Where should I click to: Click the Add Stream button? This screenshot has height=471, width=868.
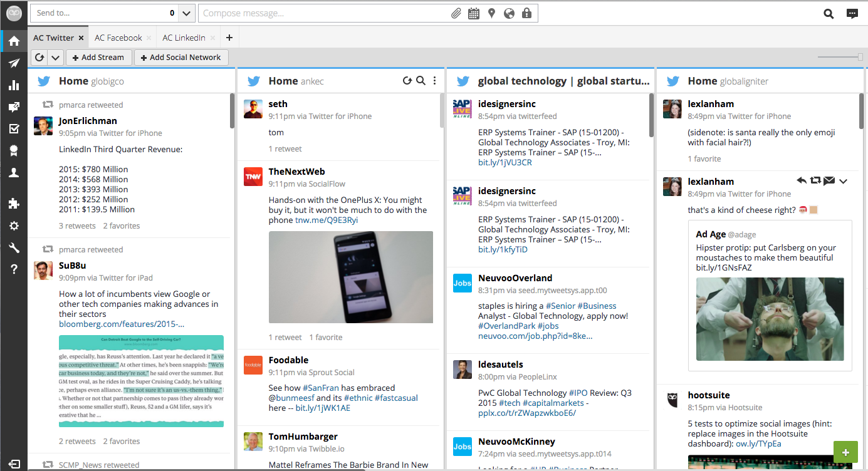coord(98,58)
